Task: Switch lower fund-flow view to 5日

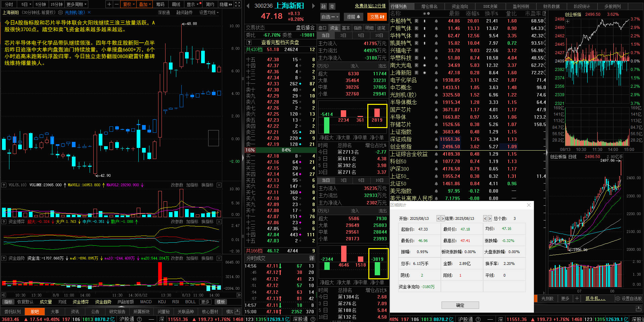Action: (361, 180)
